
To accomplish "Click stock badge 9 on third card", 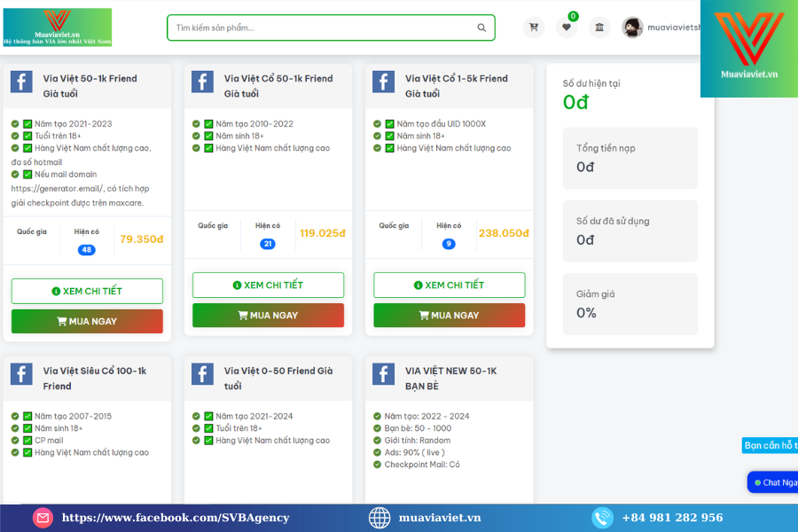I will [449, 244].
